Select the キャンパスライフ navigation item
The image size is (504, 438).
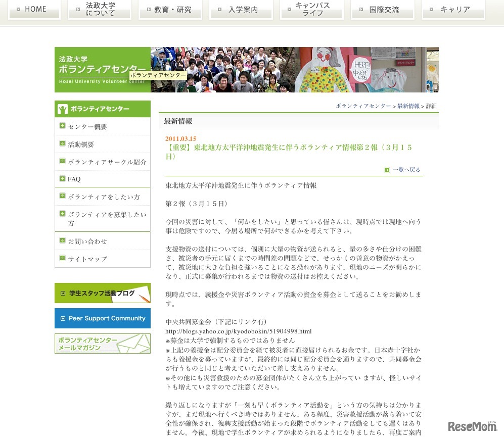tap(312, 8)
